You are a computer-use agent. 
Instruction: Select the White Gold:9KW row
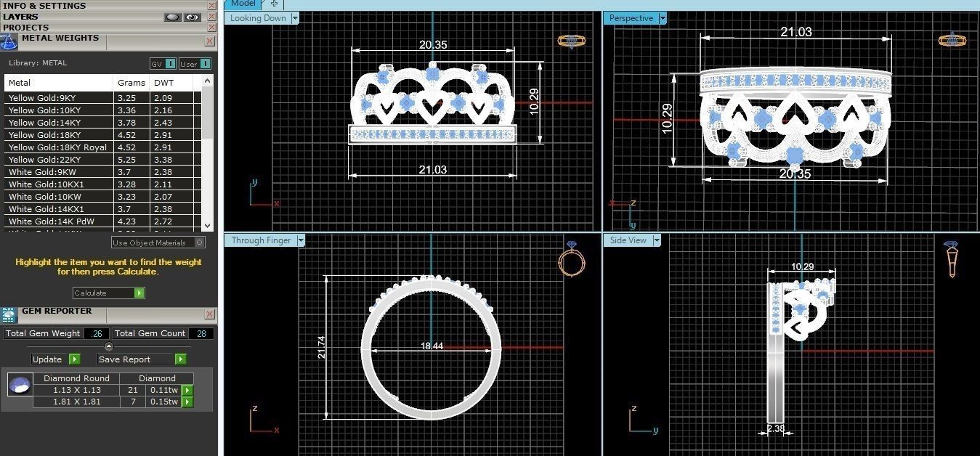103,172
